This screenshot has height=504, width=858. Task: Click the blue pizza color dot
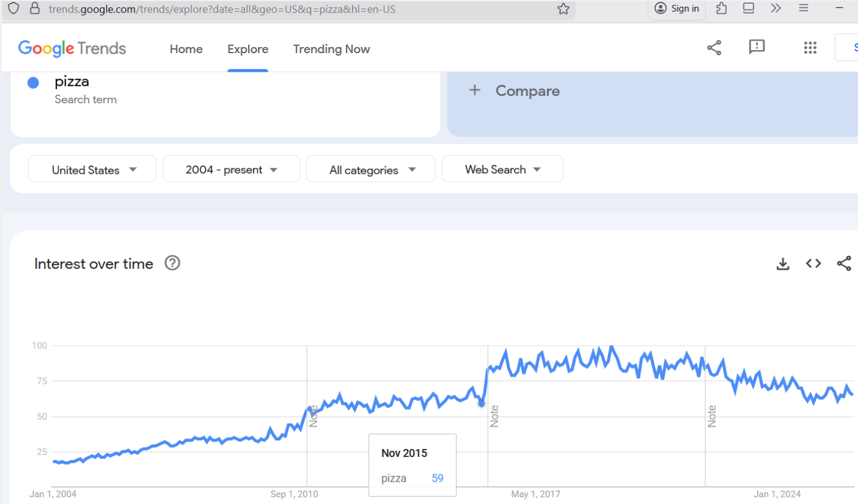[x=33, y=83]
